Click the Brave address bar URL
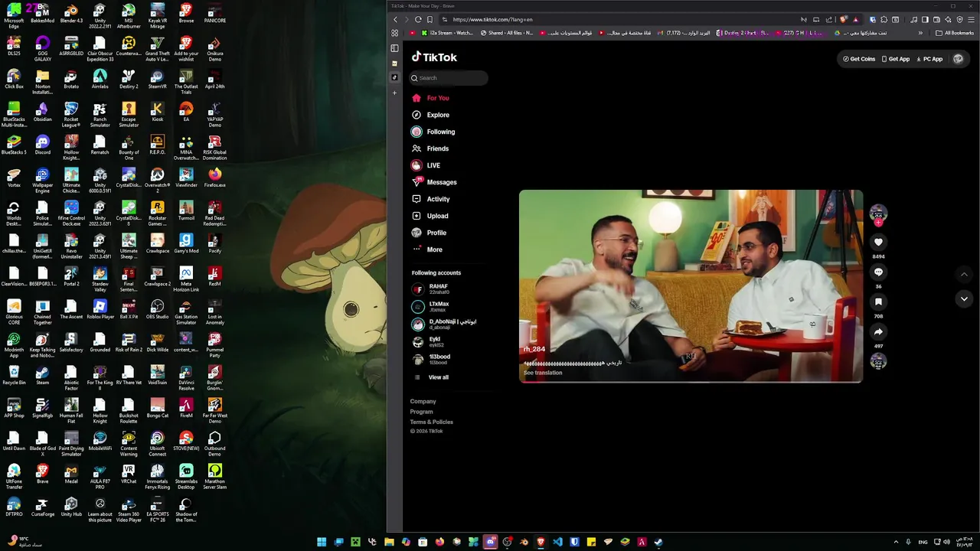Viewport: 980px width, 551px height. coord(492,19)
